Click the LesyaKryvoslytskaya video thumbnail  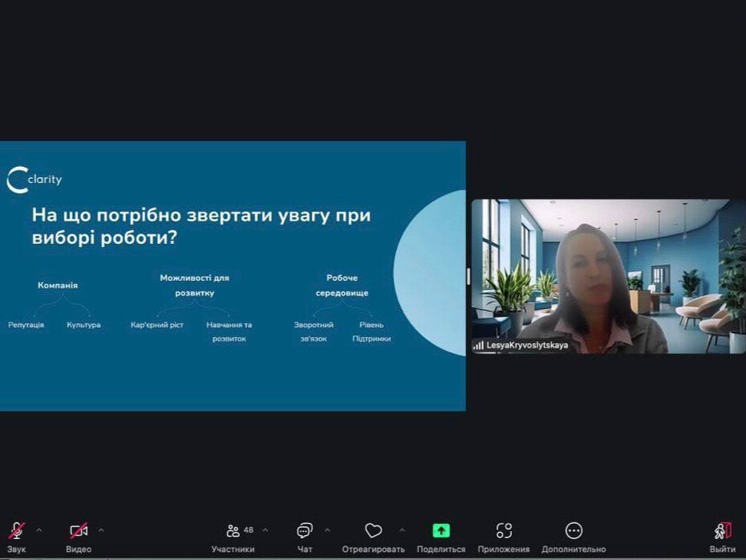(609, 277)
